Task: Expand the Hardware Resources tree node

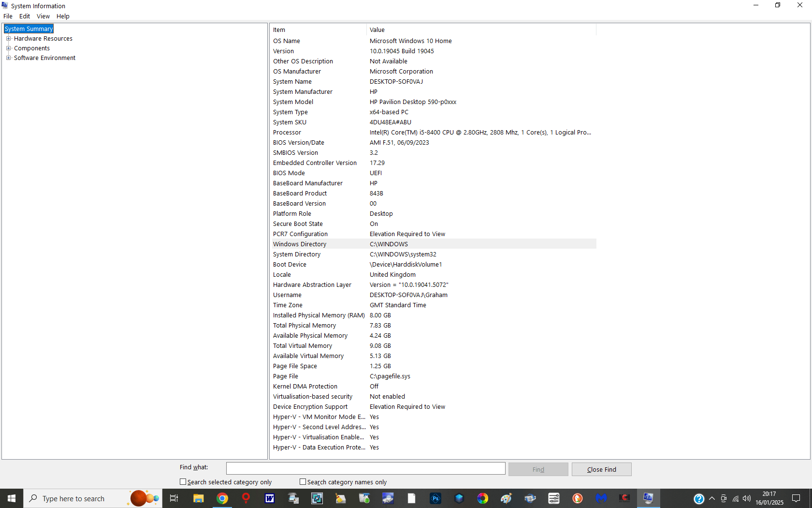Action: (x=9, y=38)
